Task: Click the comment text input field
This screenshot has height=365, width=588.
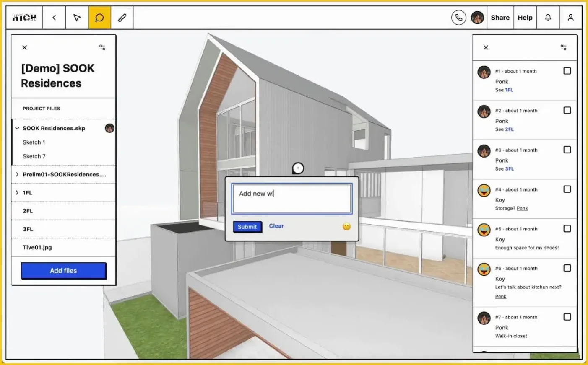Action: [x=292, y=199]
